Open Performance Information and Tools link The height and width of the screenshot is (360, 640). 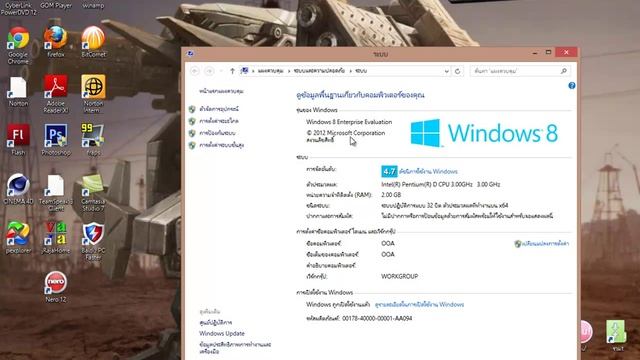[235, 348]
